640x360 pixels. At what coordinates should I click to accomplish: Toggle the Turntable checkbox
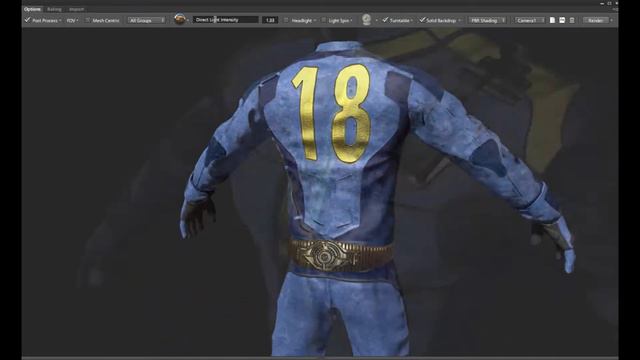tap(385, 20)
